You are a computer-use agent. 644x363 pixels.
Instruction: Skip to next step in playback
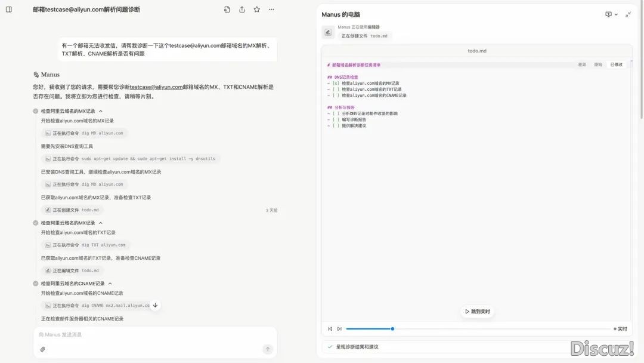tap(339, 329)
